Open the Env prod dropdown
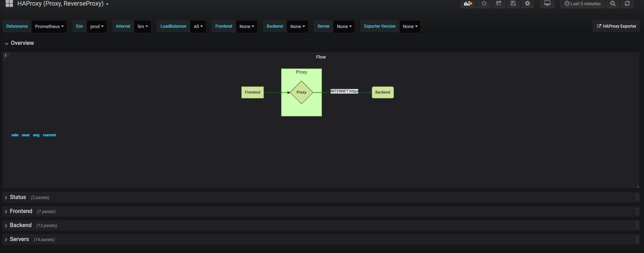644x253 pixels. click(97, 27)
